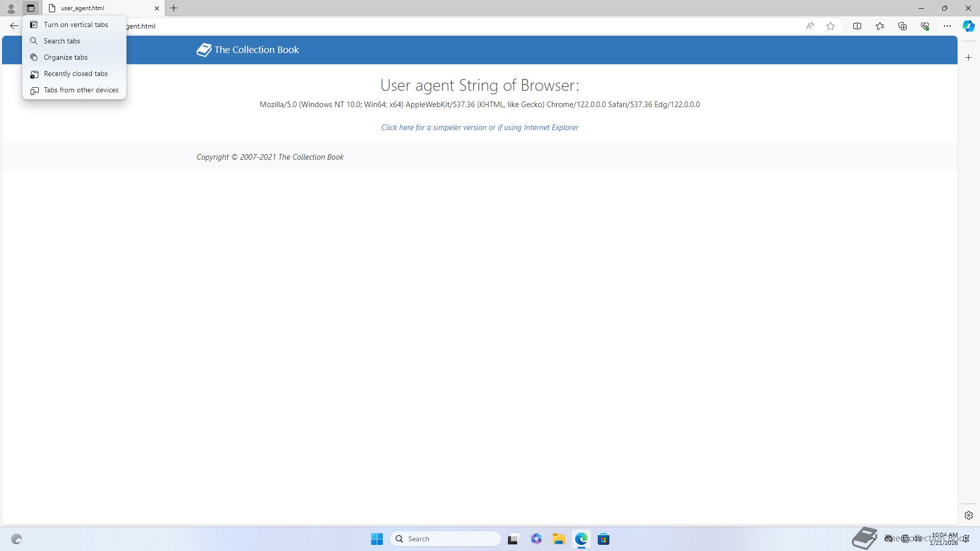Click the taskbar Search box
This screenshot has height=551, width=980.
click(445, 539)
